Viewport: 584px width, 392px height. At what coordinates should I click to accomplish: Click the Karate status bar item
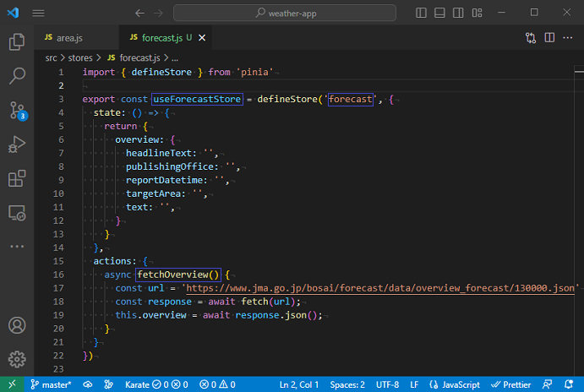pos(156,384)
